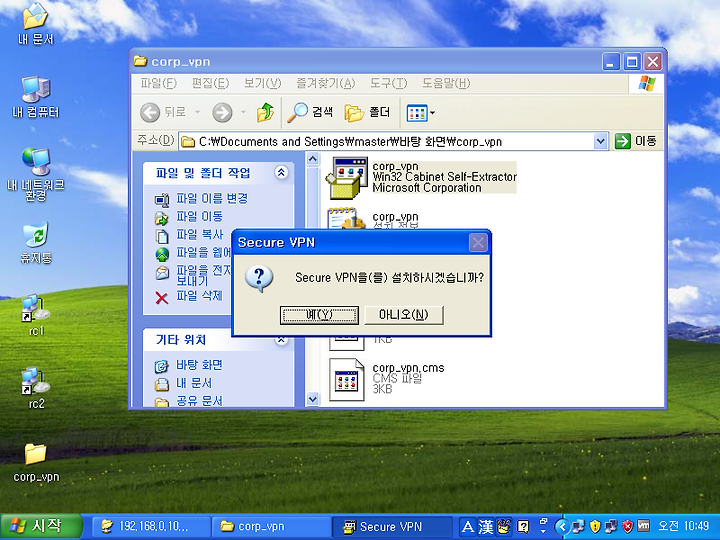This screenshot has width=720, height=540.
Task: Expand the address bar dropdown
Action: pos(600,141)
